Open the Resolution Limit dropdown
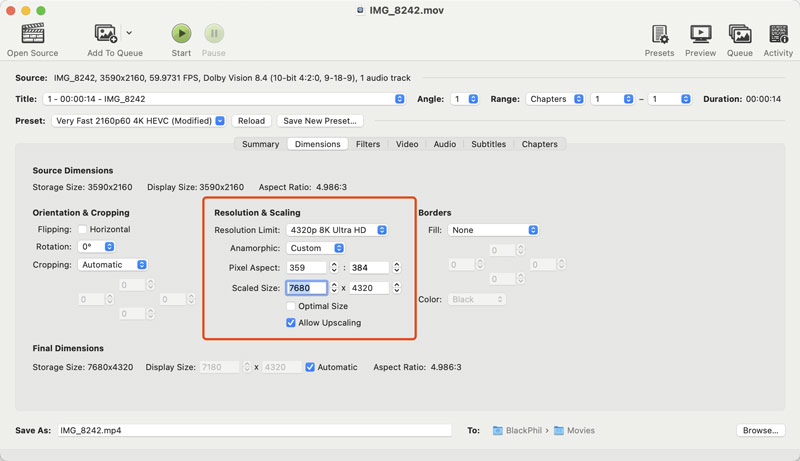800x461 pixels. click(336, 230)
